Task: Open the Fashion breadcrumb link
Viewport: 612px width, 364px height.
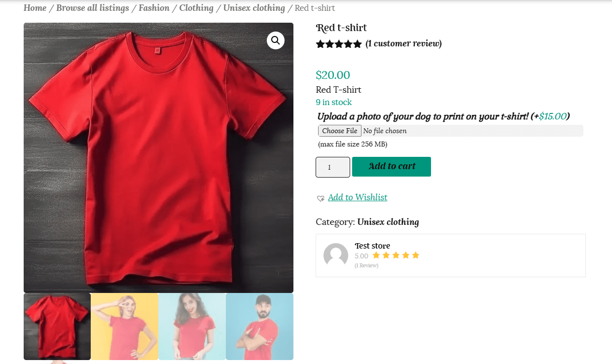Action: (x=154, y=8)
